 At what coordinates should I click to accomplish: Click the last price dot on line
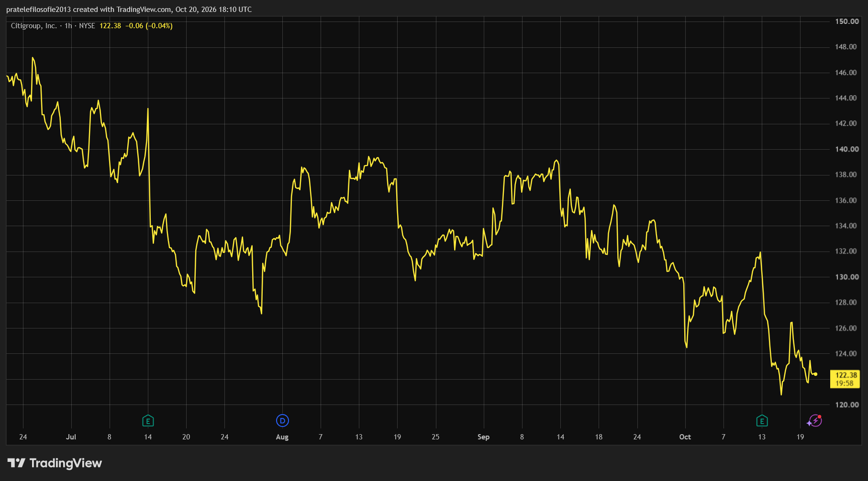pyautogui.click(x=815, y=374)
